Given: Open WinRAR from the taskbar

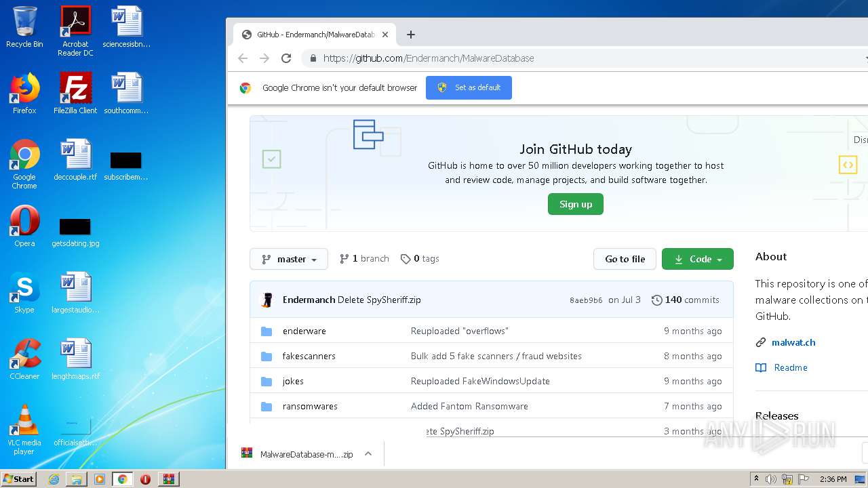Looking at the screenshot, I should click(x=168, y=479).
